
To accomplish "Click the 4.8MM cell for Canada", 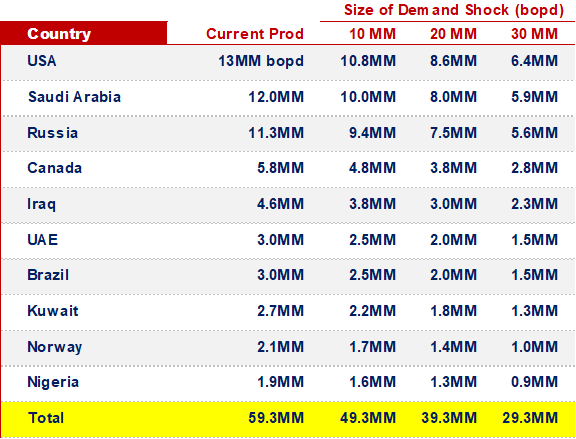I will [x=372, y=168].
